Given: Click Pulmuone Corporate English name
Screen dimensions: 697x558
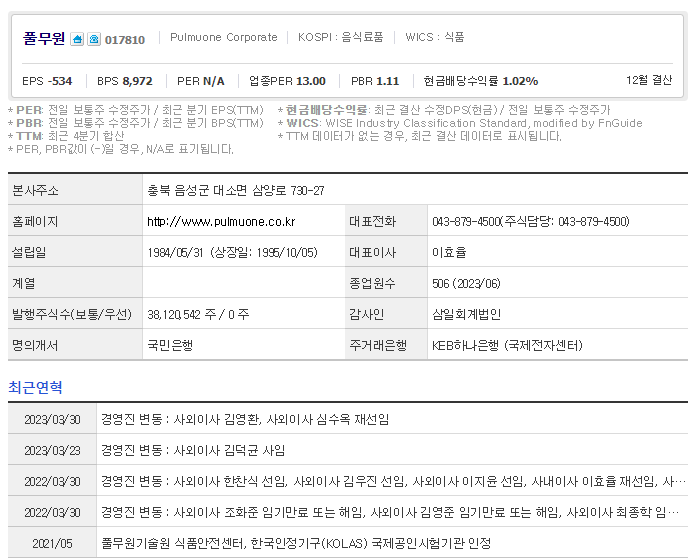Looking at the screenshot, I should [224, 37].
